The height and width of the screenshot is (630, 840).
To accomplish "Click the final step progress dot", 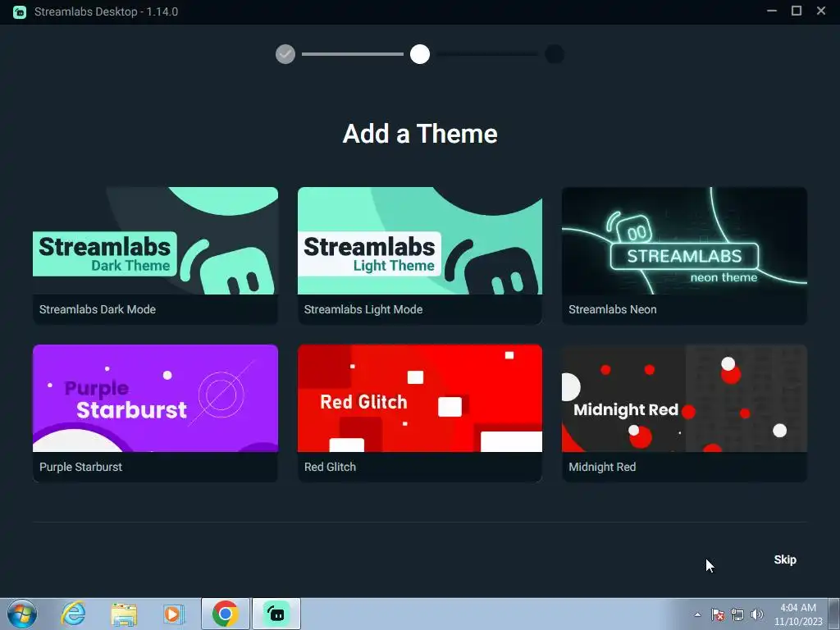I will point(555,54).
